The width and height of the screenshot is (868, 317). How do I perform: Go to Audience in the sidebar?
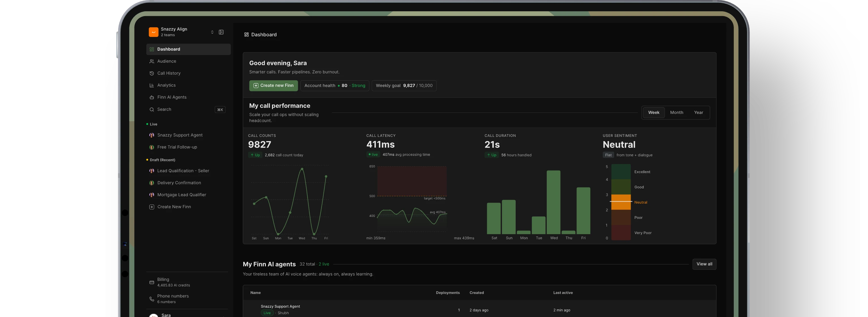(x=188, y=61)
